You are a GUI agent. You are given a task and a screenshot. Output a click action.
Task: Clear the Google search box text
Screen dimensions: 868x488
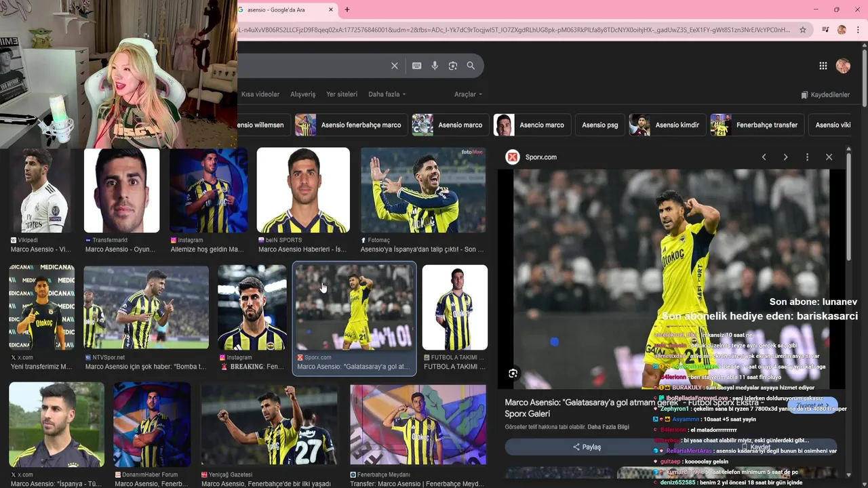coord(394,66)
